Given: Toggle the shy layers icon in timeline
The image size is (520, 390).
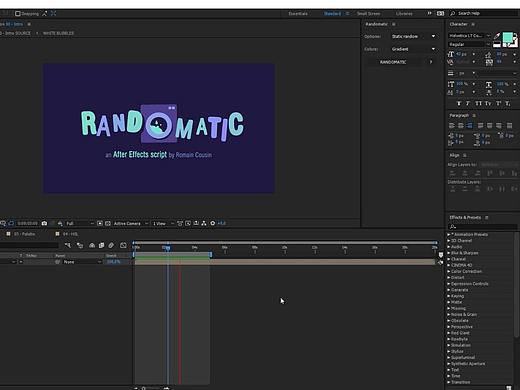Looking at the screenshot, I should pyautogui.click(x=92, y=246).
